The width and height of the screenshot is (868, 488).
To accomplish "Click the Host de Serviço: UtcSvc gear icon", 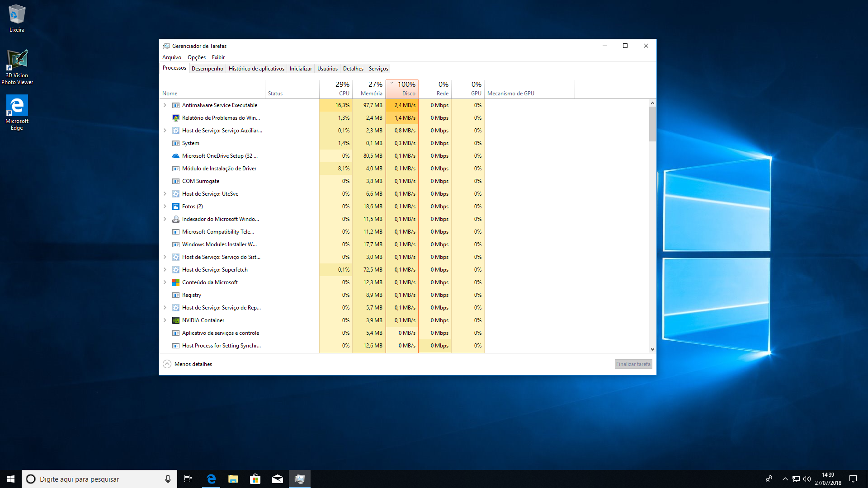I will tap(176, 194).
